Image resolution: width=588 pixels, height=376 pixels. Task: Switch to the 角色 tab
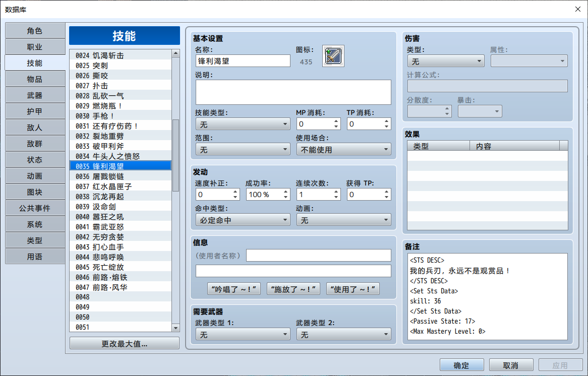[35, 31]
